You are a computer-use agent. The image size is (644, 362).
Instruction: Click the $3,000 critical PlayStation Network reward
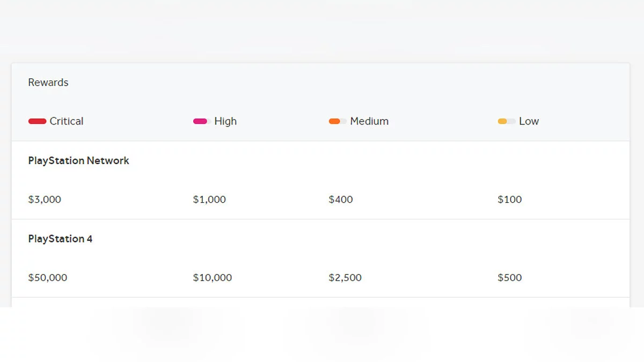45,200
